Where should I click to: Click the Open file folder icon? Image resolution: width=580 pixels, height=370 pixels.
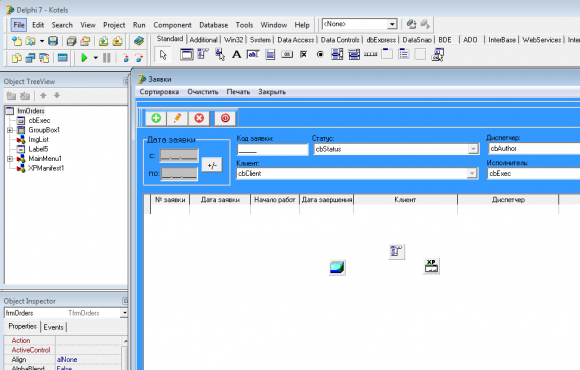(30, 41)
